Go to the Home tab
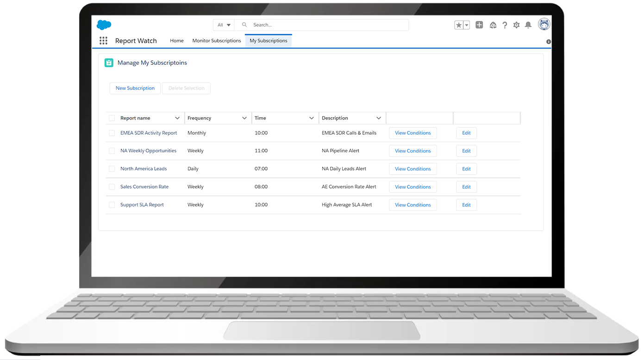 pyautogui.click(x=176, y=41)
